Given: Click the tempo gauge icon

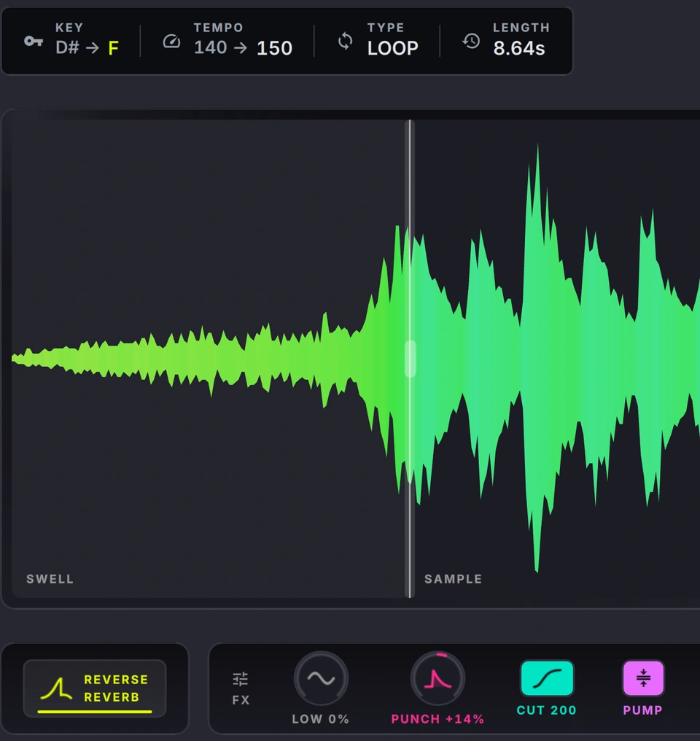Looking at the screenshot, I should [171, 42].
